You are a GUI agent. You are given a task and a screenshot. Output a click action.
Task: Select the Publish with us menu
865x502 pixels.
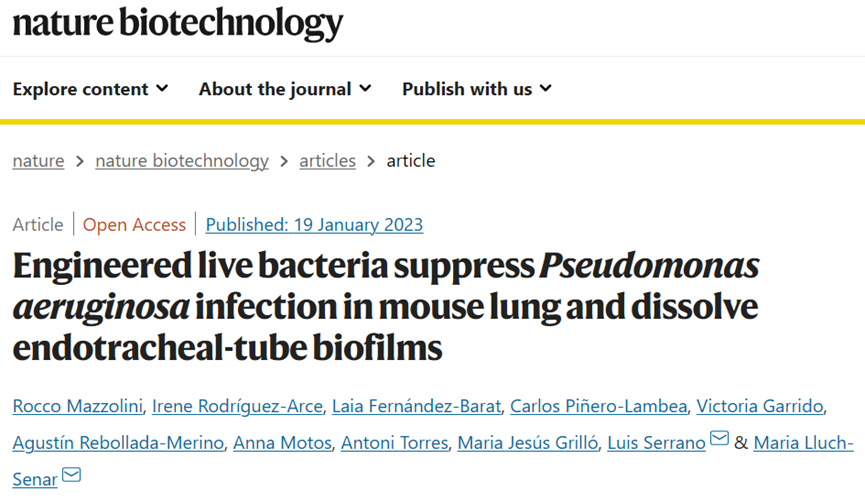pos(477,89)
